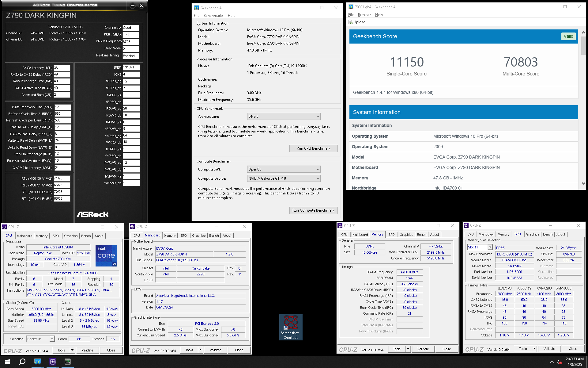Open File menu in Geekbench 4 window
The height and width of the screenshot is (368, 588).
click(197, 16)
